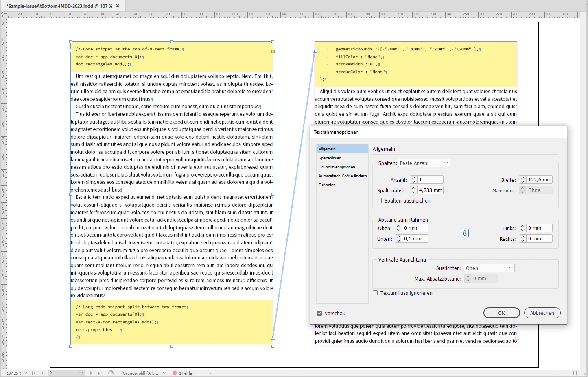Screen dimensions: 588x377
Task: Click the Spaltenabst. stepper arrows
Action: coord(413,190)
